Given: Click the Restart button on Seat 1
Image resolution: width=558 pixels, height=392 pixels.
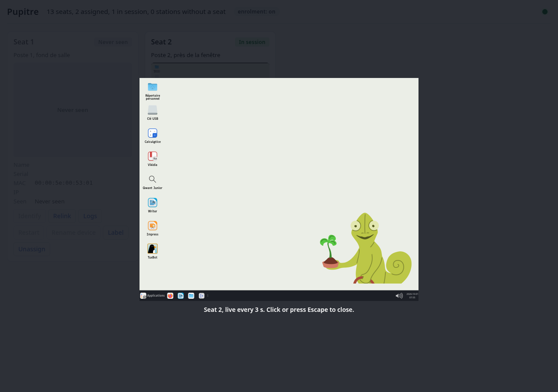Looking at the screenshot, I should click(28, 233).
